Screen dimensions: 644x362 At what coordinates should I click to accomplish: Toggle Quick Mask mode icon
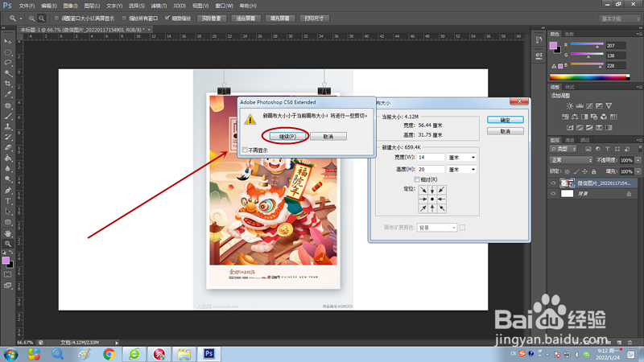click(8, 274)
